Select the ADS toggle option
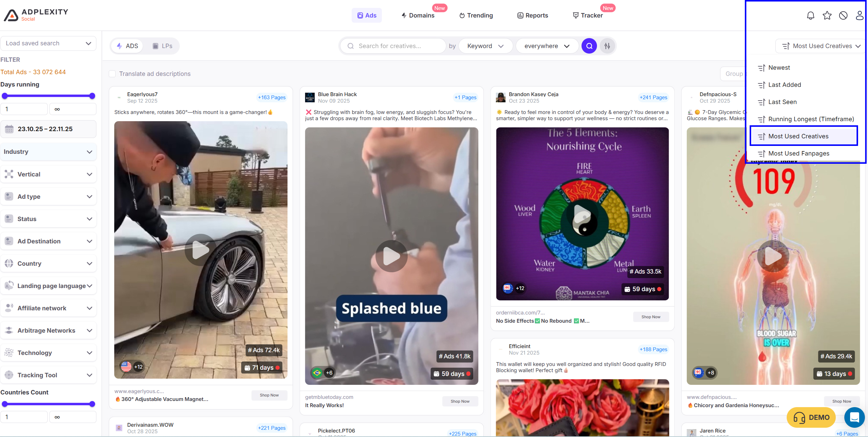This screenshot has height=437, width=868. click(128, 46)
